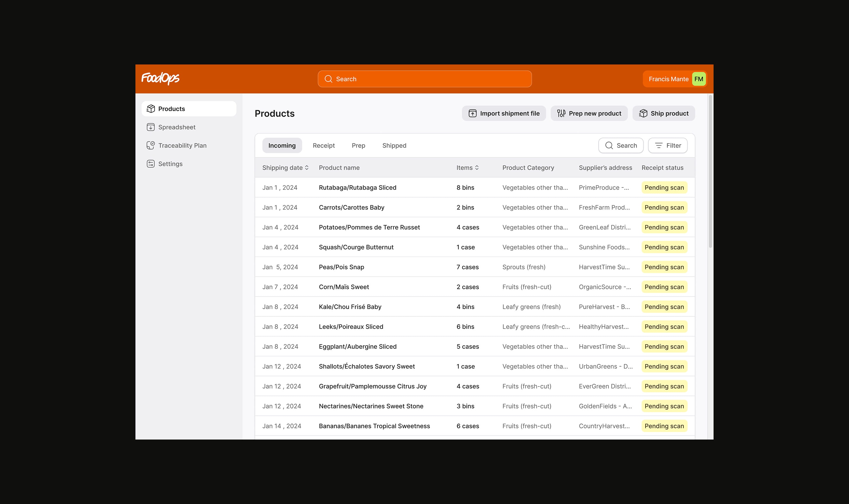
Task: Select Rutabaga/Rutabaga Sliced row
Action: 475,188
